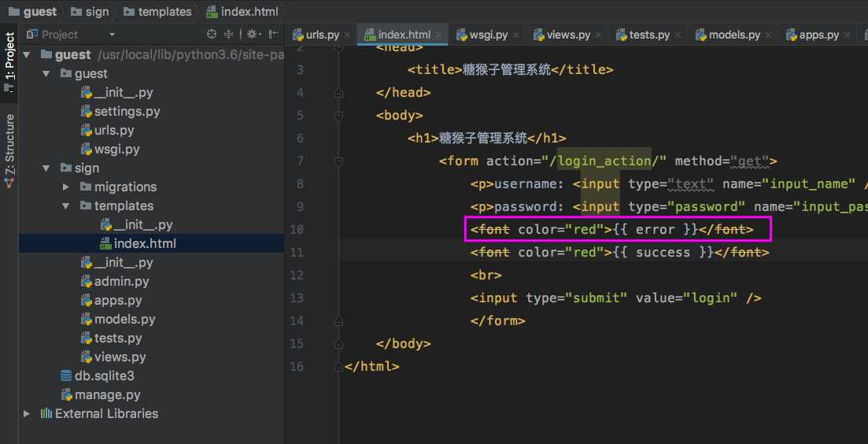Click the External Libraries icon

pyautogui.click(x=46, y=413)
